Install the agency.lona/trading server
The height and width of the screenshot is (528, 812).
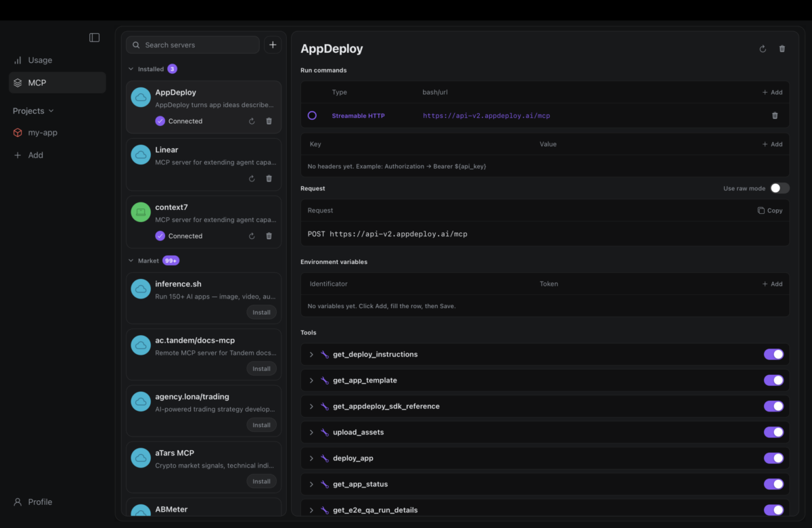261,425
